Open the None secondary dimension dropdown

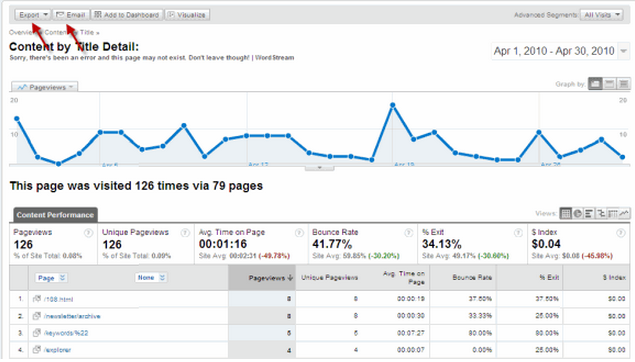click(151, 278)
